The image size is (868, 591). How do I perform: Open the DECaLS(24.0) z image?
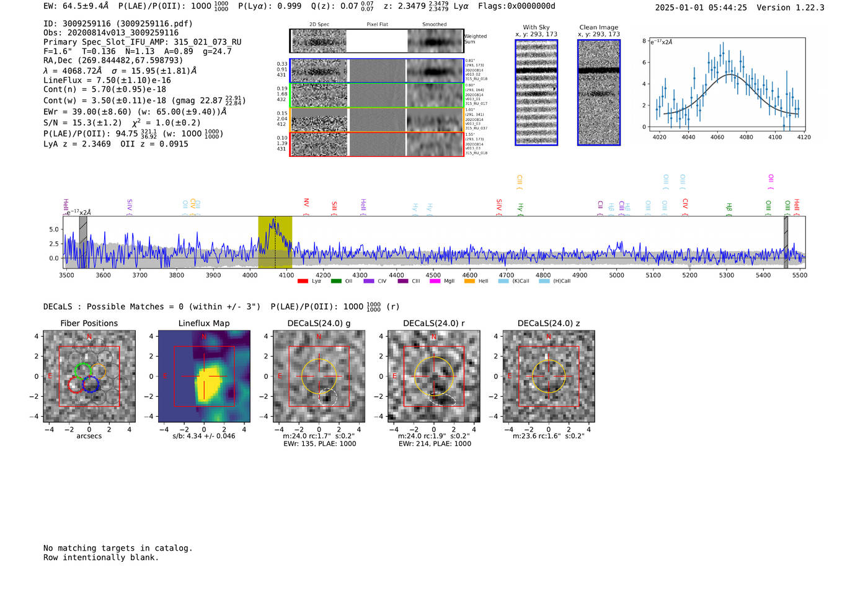tap(549, 376)
